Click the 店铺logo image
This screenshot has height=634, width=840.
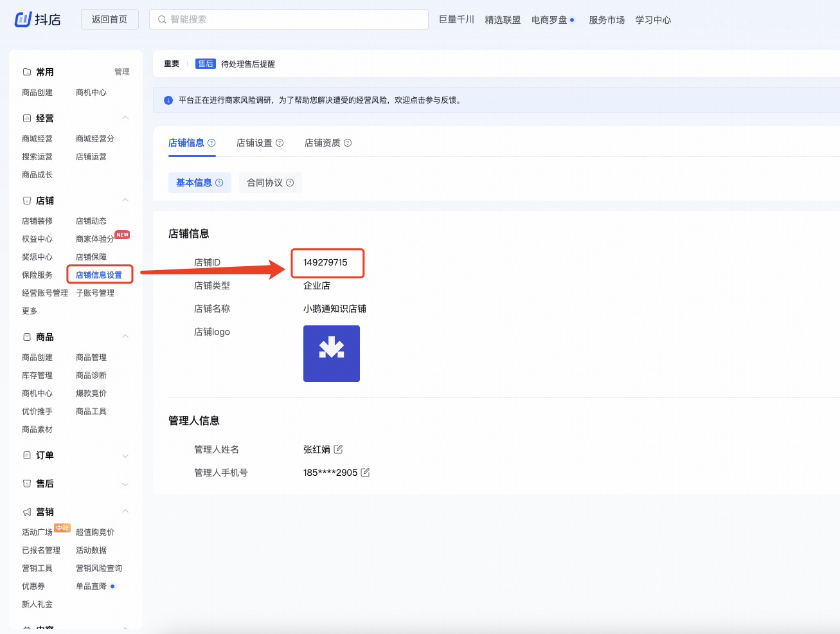(332, 354)
